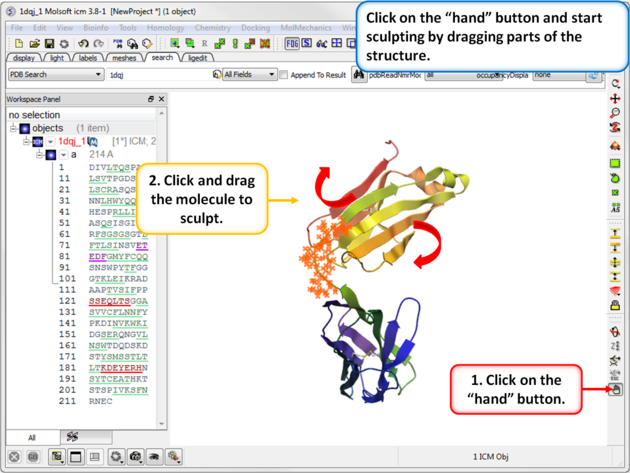The width and height of the screenshot is (630, 473).
Task: Collapse the objects tree node
Action: pos(13,129)
